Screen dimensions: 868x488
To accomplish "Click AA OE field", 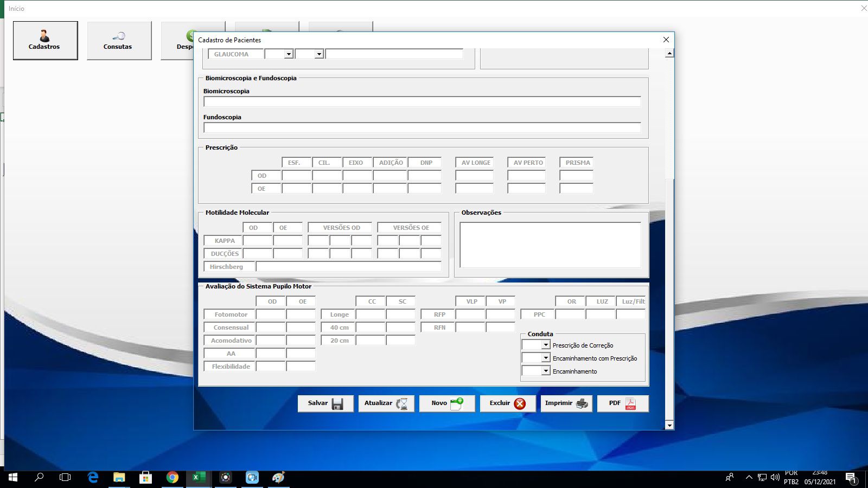I will pyautogui.click(x=301, y=354).
